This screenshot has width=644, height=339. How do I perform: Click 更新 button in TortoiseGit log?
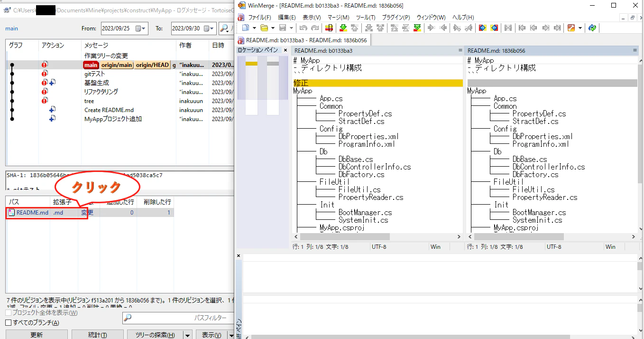point(37,335)
